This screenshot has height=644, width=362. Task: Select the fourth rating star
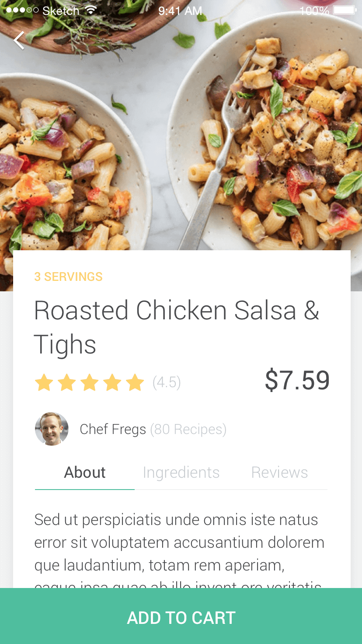[112, 382]
